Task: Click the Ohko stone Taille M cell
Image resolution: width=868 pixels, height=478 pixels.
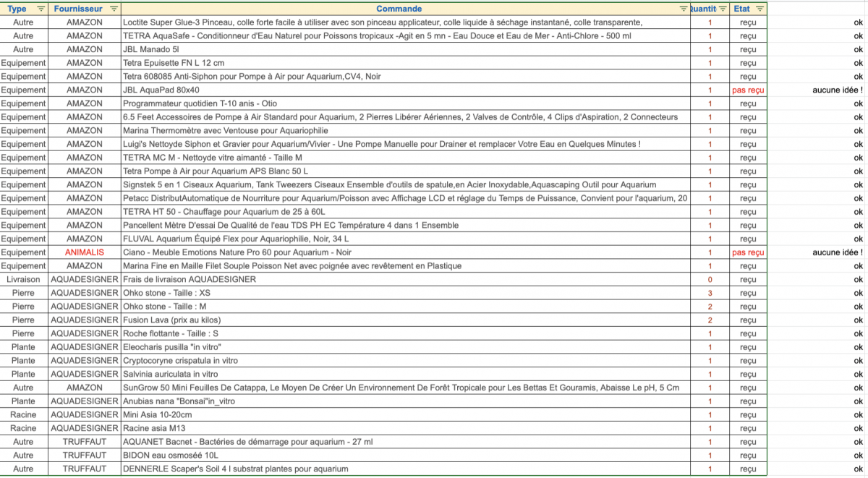Action: [x=406, y=306]
